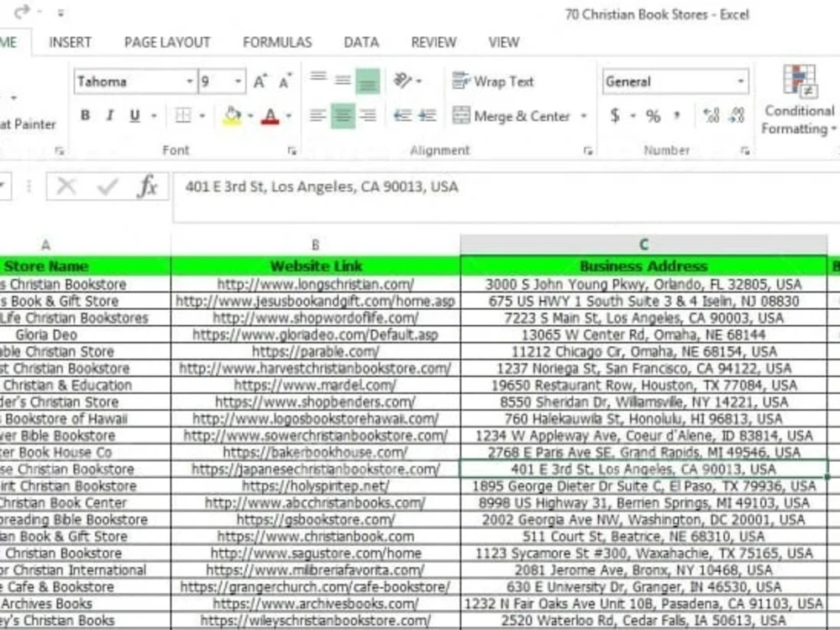Select cell 511 Court St, Beatrice address
This screenshot has width=840, height=630.
tap(643, 537)
